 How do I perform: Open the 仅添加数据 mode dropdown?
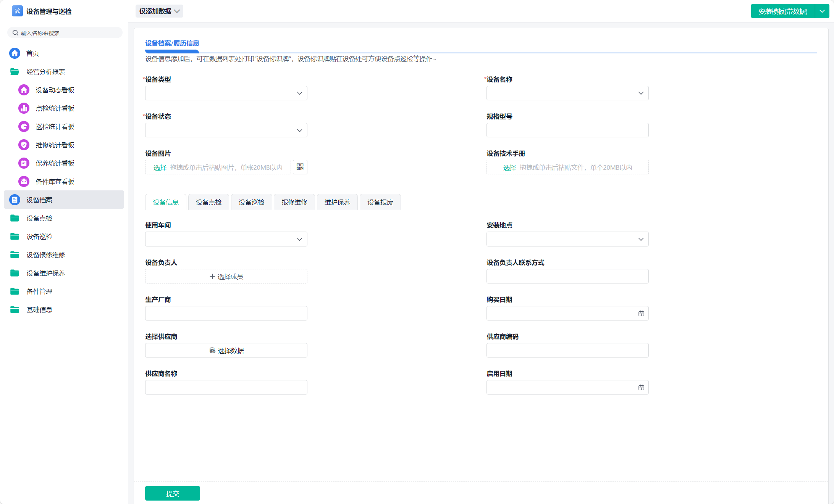tap(159, 11)
